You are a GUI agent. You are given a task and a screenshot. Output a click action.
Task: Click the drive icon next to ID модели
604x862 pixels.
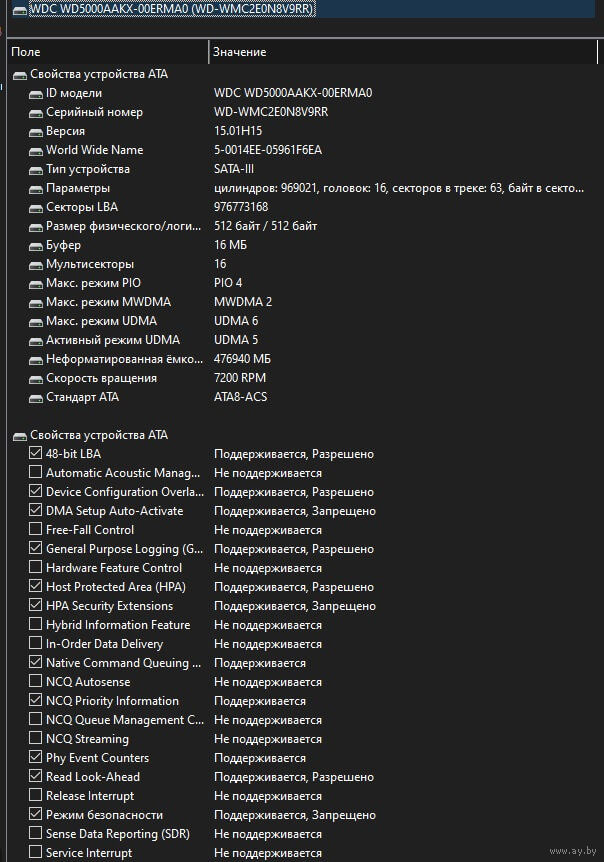click(36, 93)
